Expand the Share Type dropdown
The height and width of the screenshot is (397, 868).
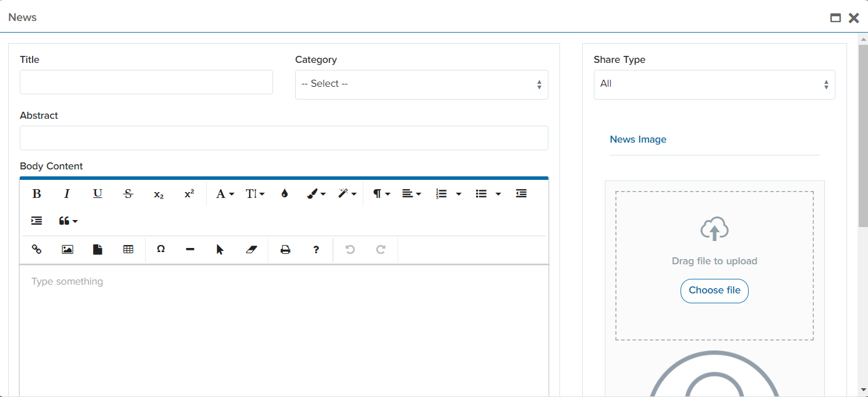714,84
